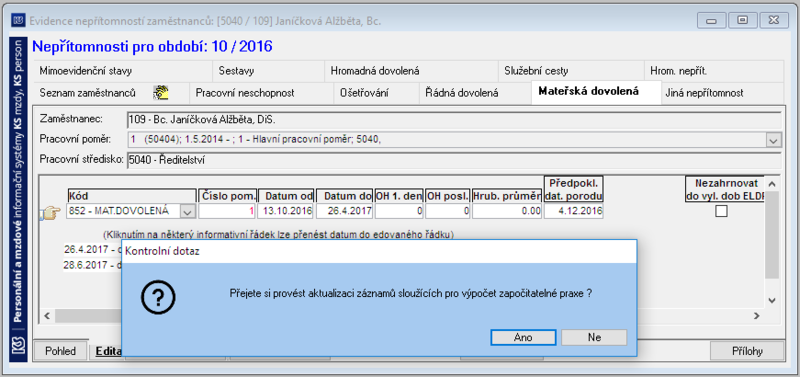Click the informative row dated 26.4.2017
Screen dimensions: 800x377
pos(93,250)
